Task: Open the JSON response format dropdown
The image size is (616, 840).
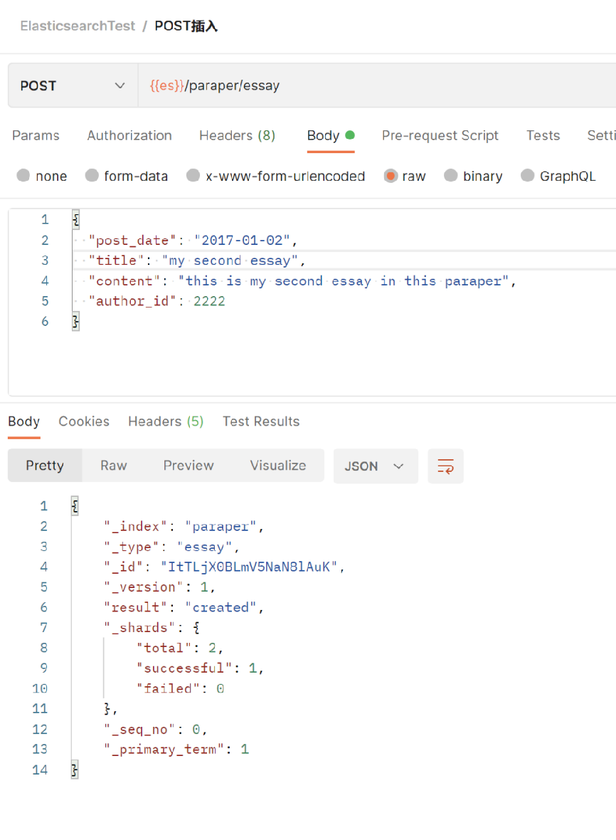Action: coord(375,466)
